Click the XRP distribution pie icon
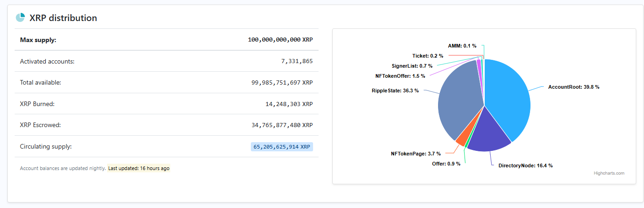Screen dimensions: 644x208 [20, 18]
